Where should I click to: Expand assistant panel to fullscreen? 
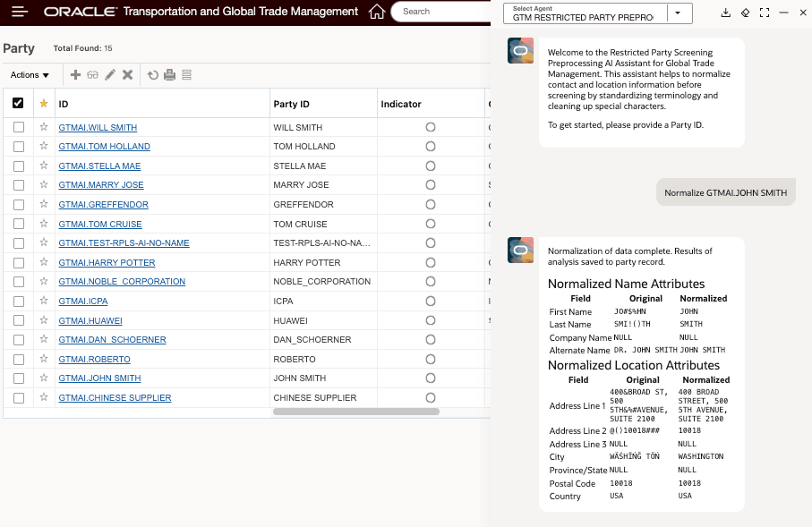[765, 13]
